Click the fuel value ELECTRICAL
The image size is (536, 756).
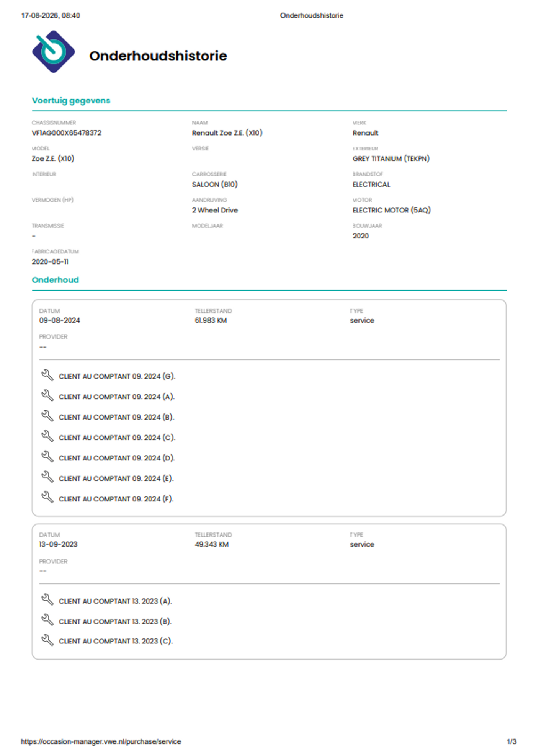371,184
